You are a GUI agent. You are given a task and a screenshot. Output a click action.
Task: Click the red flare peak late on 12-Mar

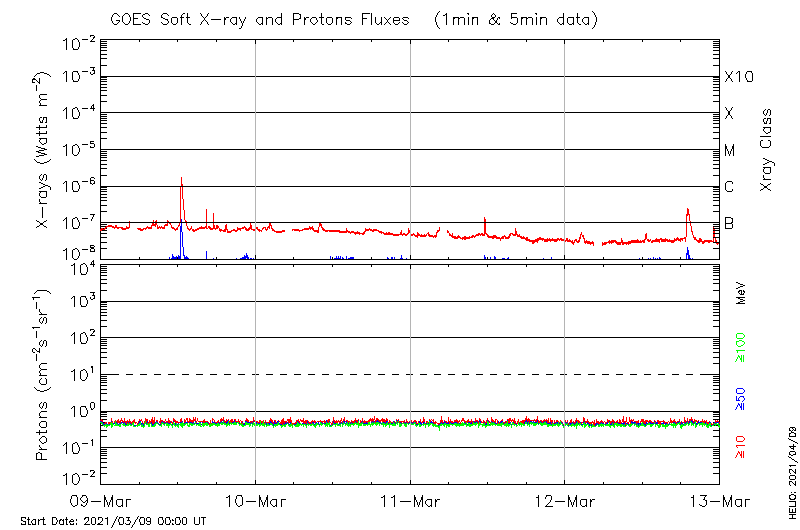click(688, 211)
